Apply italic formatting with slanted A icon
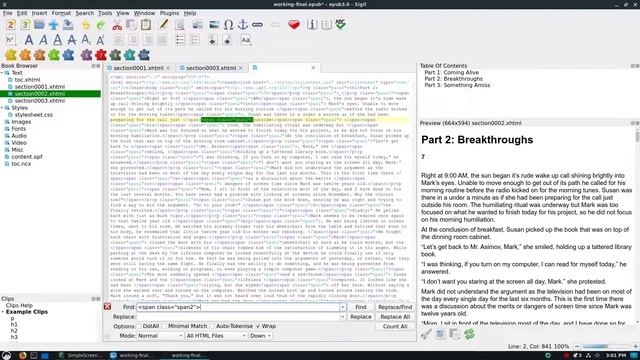 tap(43, 40)
